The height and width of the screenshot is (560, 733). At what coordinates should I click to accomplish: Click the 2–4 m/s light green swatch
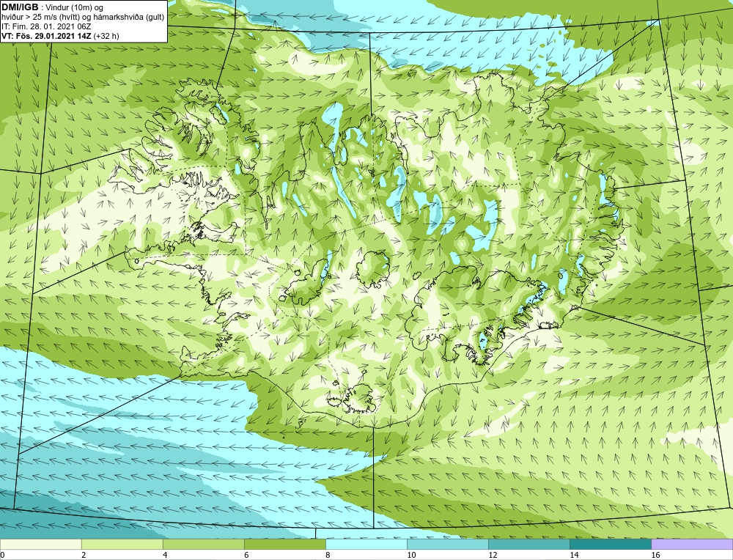coord(122,544)
